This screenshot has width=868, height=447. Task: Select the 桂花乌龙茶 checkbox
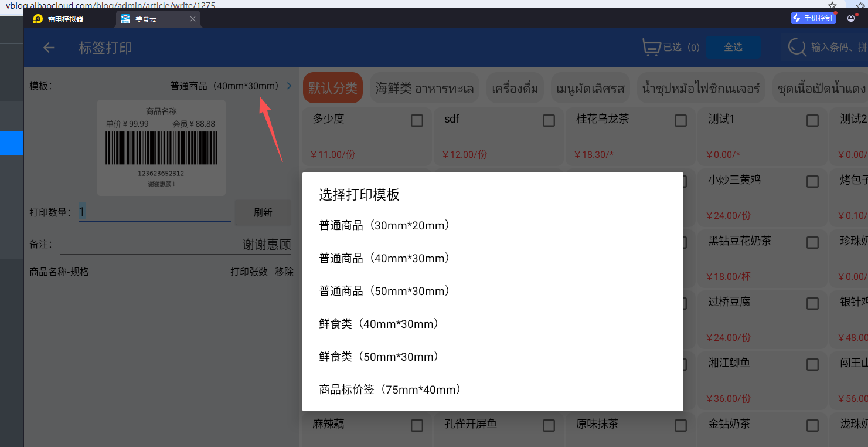click(680, 120)
